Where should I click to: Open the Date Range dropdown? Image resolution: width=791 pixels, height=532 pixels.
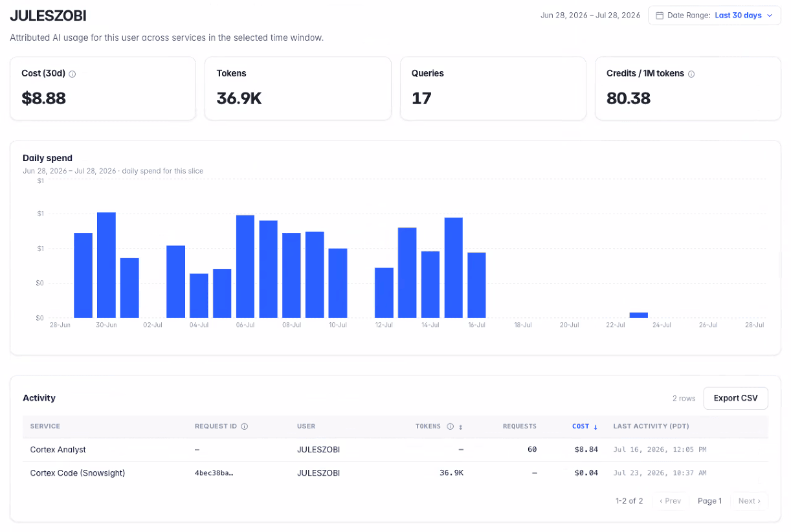tap(714, 16)
